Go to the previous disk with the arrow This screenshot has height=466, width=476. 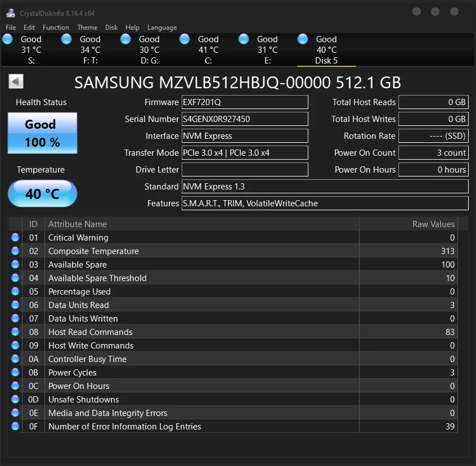(16, 82)
